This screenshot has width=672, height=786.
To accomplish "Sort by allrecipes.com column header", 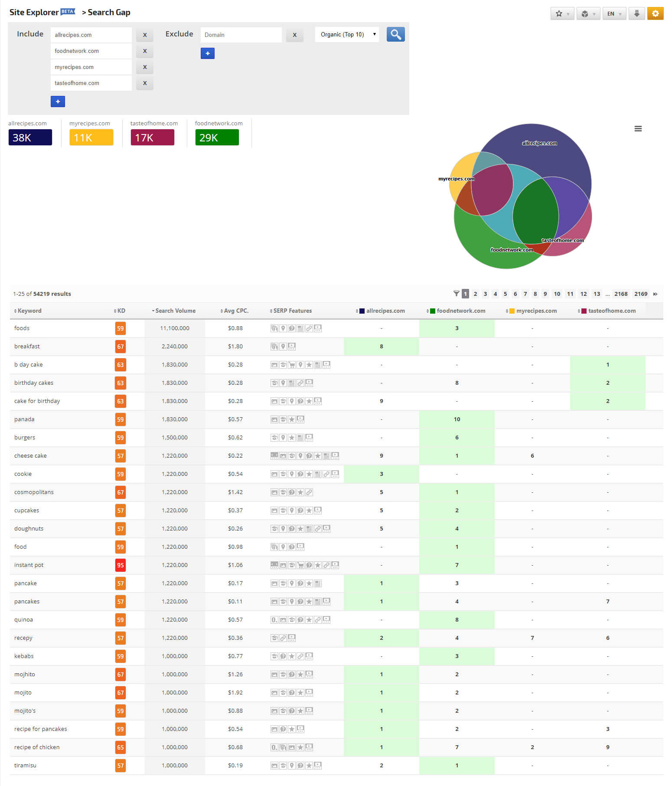I will point(380,311).
